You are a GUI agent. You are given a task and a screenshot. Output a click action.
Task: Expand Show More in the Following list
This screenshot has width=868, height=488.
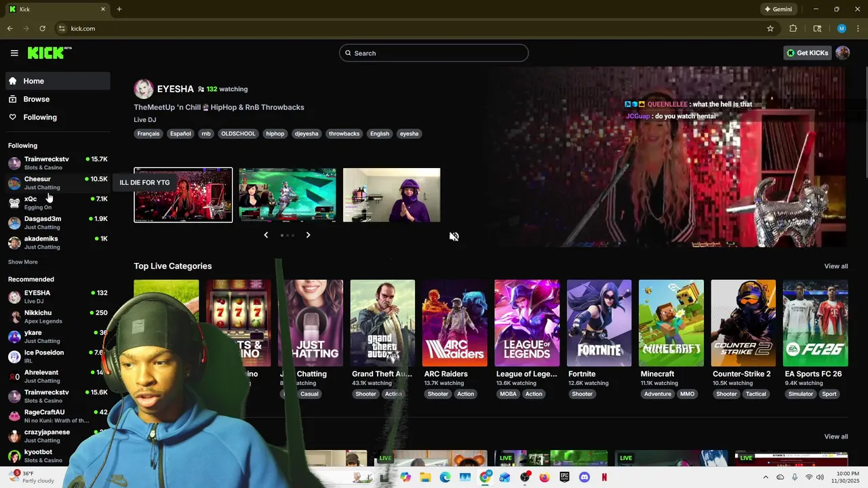click(x=23, y=262)
